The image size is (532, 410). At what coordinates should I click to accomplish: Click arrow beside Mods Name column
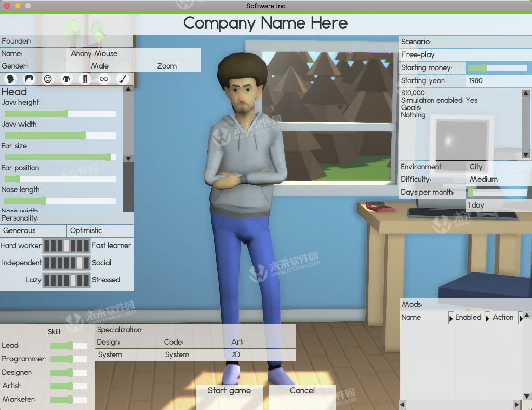pos(451,318)
